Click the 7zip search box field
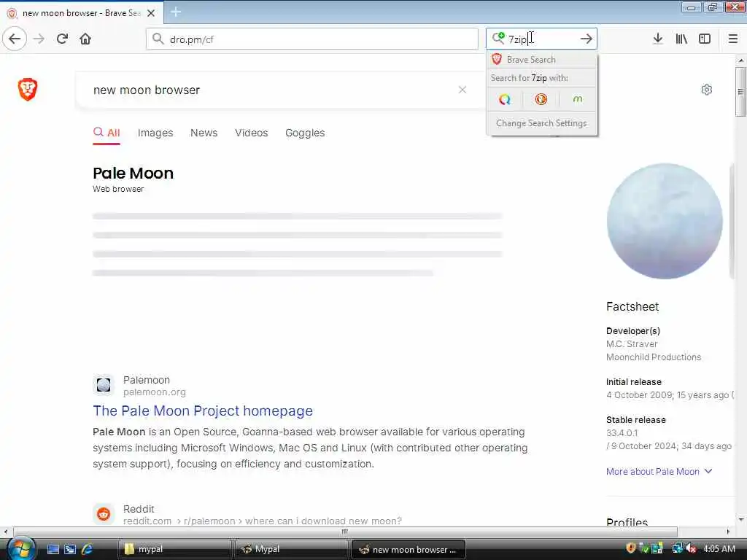Viewport: 747px width, 560px height. [541, 39]
